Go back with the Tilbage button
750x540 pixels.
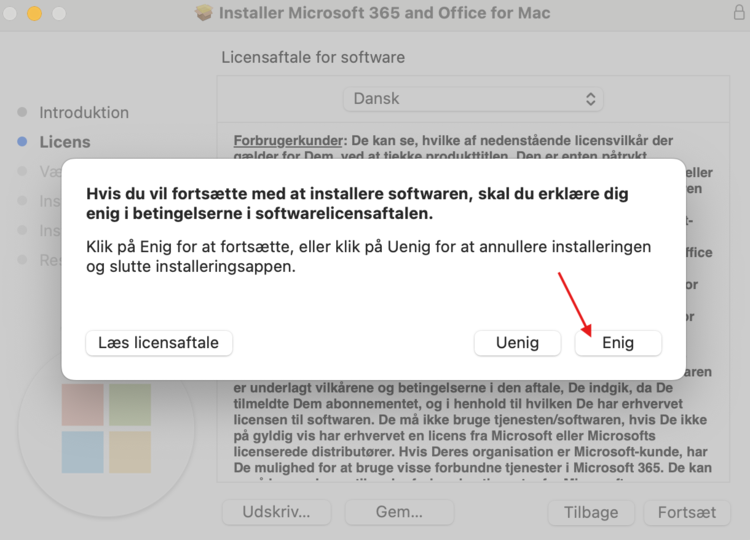(591, 512)
